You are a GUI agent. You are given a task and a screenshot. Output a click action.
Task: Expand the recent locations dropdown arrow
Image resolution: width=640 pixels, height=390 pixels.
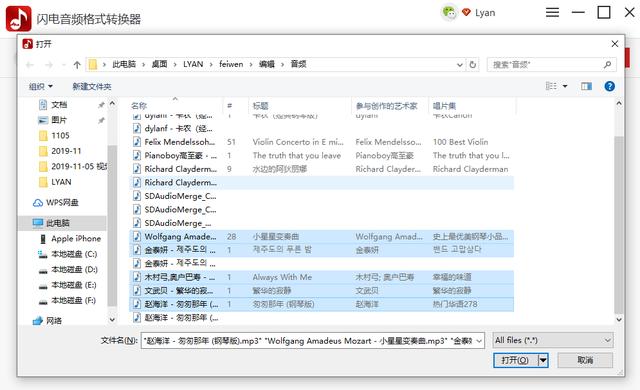[x=63, y=65]
